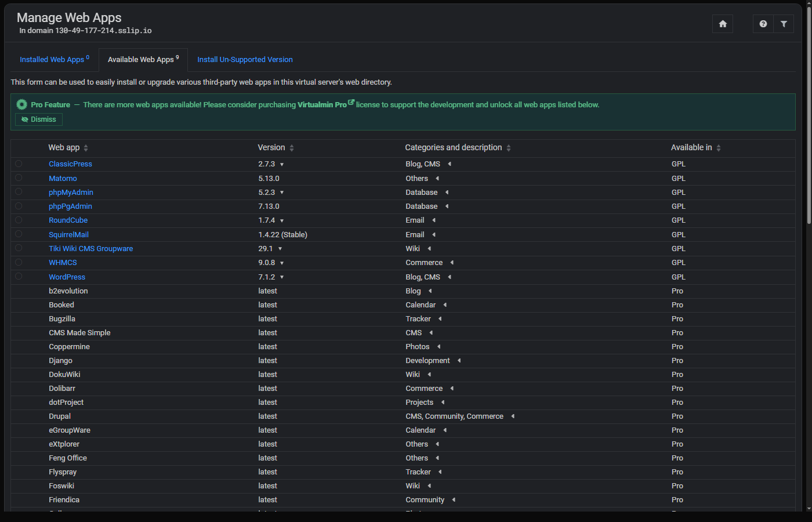
Task: Expand the dotProject Projects description arrow
Action: click(443, 403)
